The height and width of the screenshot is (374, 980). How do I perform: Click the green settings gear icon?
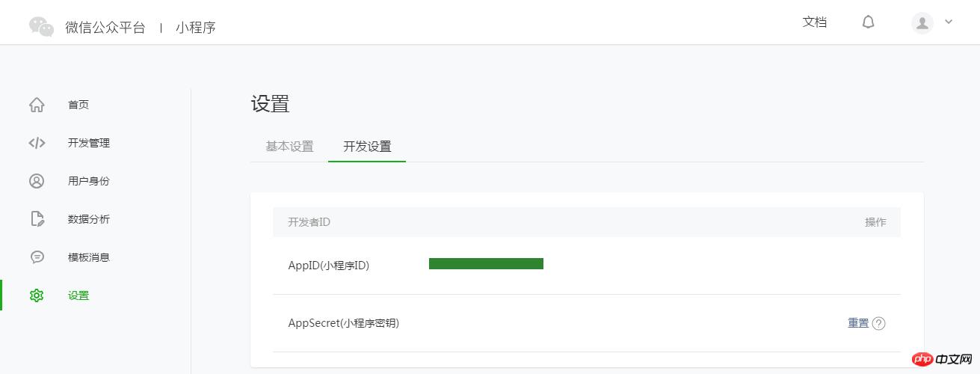[x=37, y=295]
